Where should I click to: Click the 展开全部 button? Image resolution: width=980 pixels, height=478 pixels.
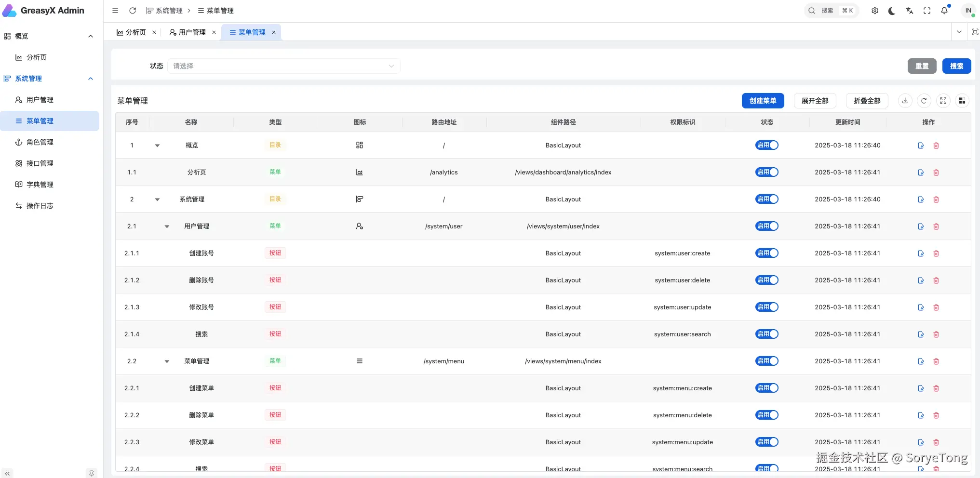point(815,101)
